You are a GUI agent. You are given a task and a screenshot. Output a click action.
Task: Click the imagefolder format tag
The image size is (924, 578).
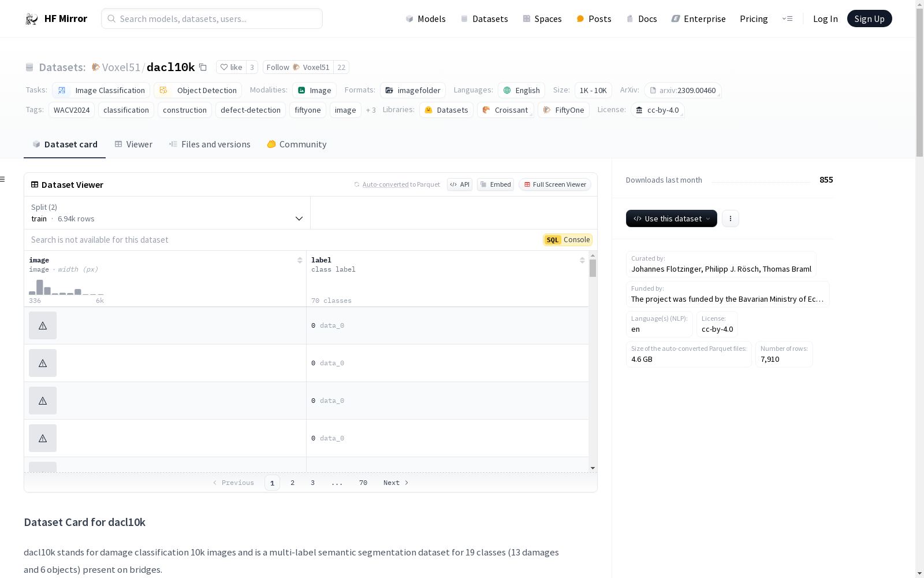click(413, 90)
